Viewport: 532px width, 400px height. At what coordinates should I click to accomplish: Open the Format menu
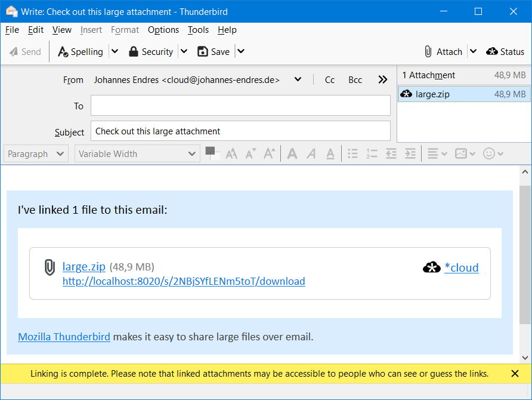(125, 30)
